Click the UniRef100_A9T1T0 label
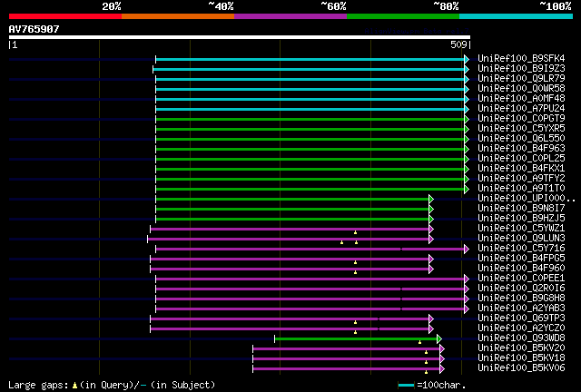Viewport: 581px width, 392px height. pos(521,189)
